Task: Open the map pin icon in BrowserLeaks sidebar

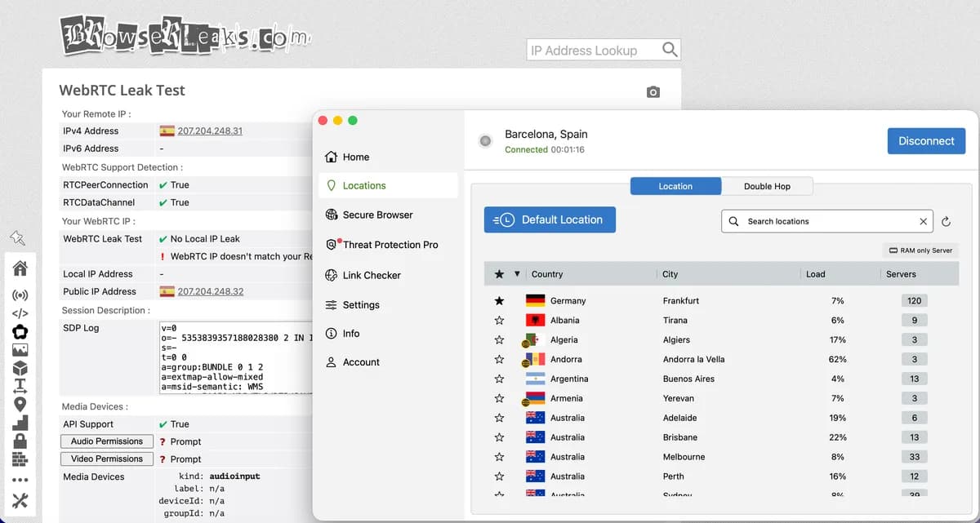Action: [x=20, y=404]
